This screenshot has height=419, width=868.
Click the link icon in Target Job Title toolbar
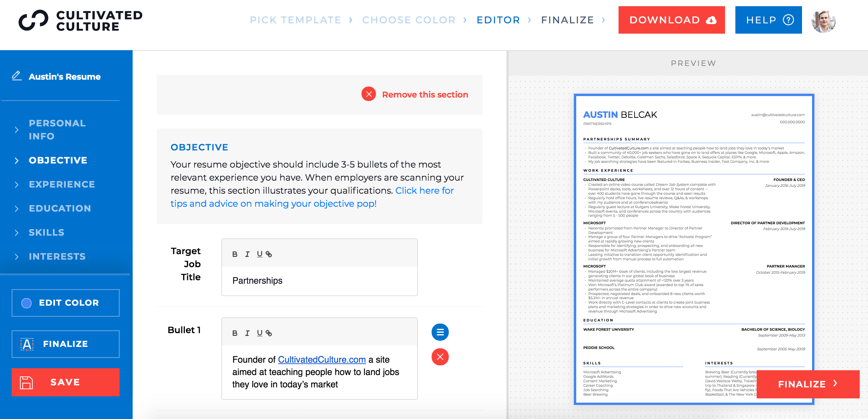pos(269,254)
